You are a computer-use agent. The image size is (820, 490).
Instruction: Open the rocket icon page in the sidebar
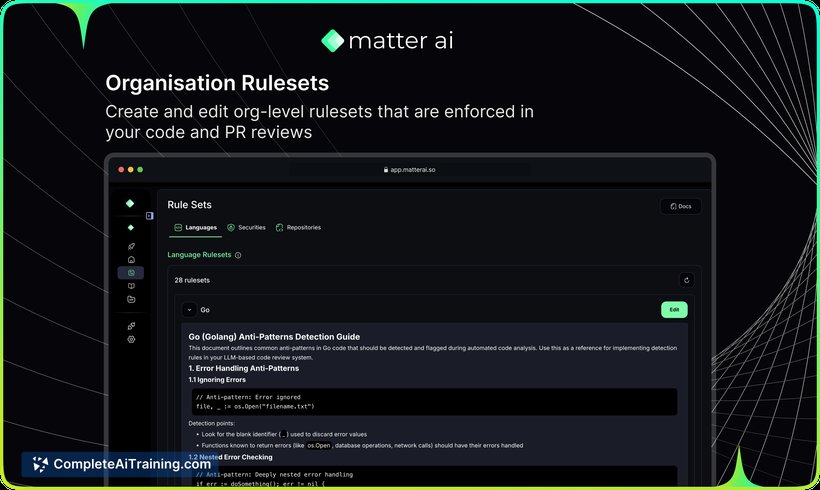point(131,246)
